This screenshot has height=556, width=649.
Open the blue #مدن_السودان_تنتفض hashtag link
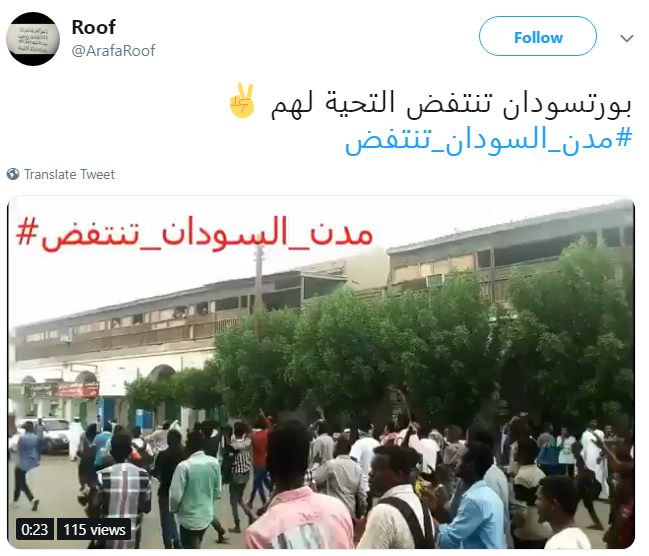488,141
